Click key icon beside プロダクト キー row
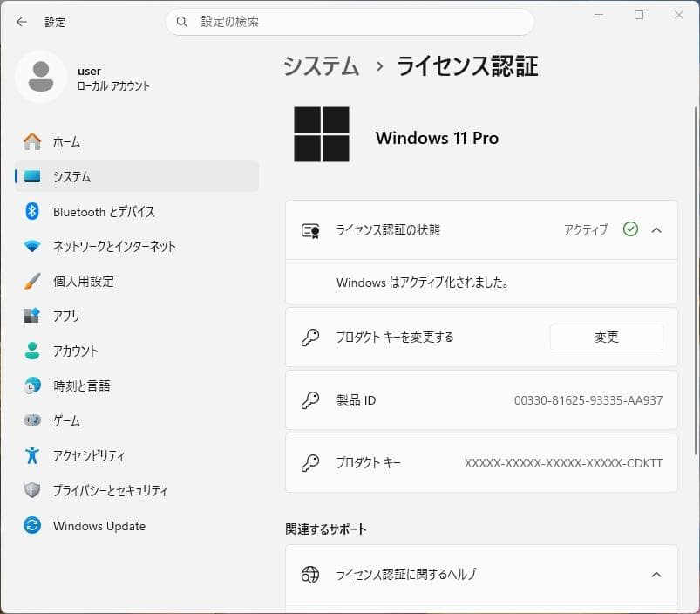The height and width of the screenshot is (614, 700). [x=310, y=463]
